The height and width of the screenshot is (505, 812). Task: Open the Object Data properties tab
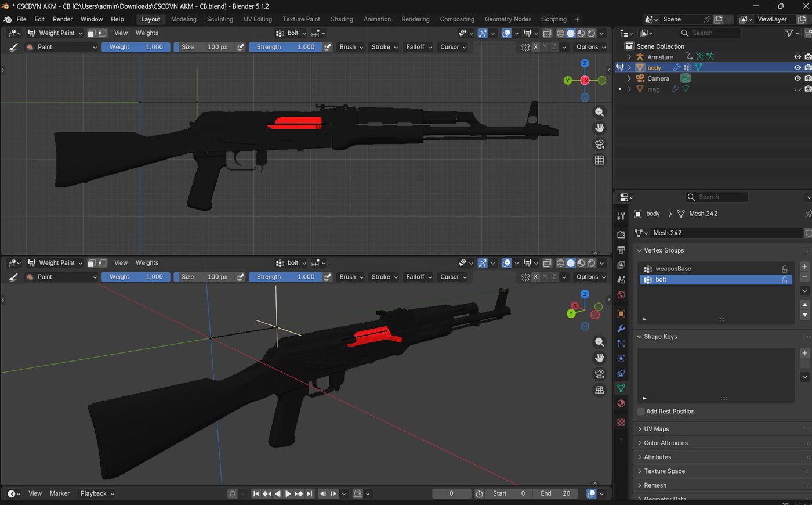[x=621, y=388]
